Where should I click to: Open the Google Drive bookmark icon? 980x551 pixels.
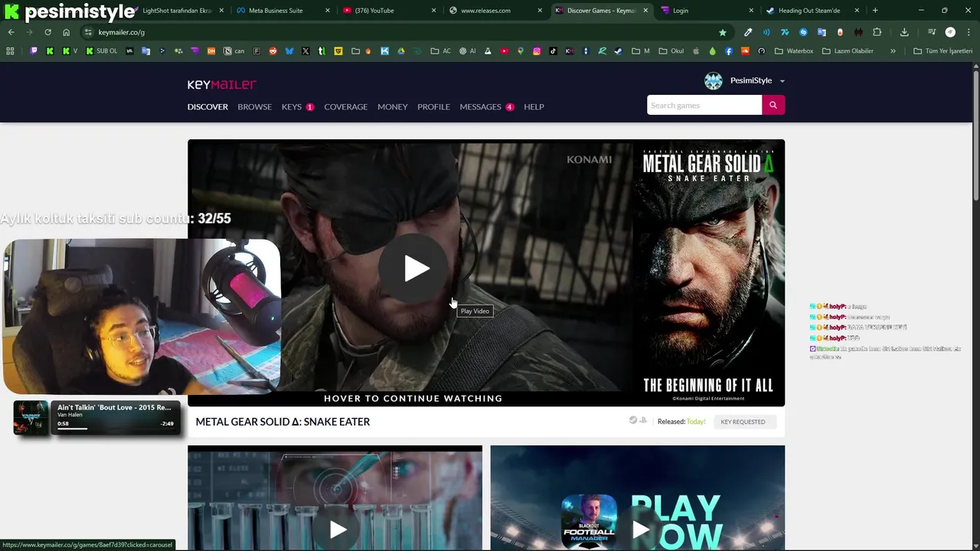pyautogui.click(x=400, y=51)
